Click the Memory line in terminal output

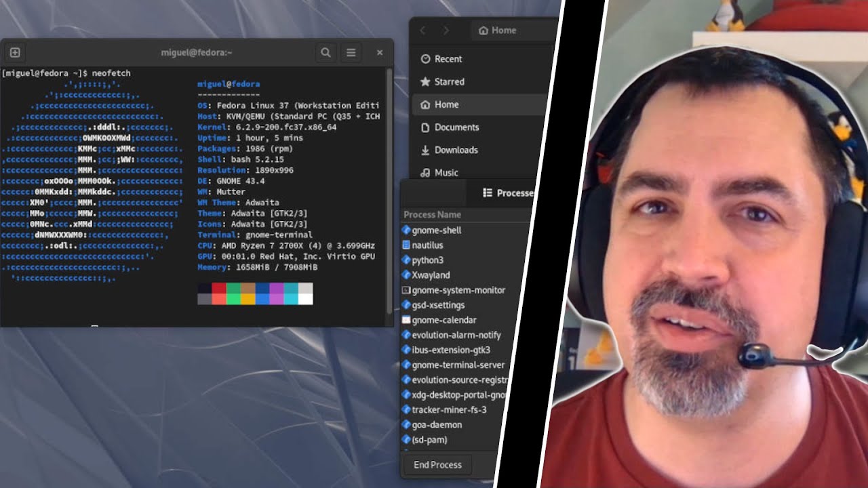258,267
